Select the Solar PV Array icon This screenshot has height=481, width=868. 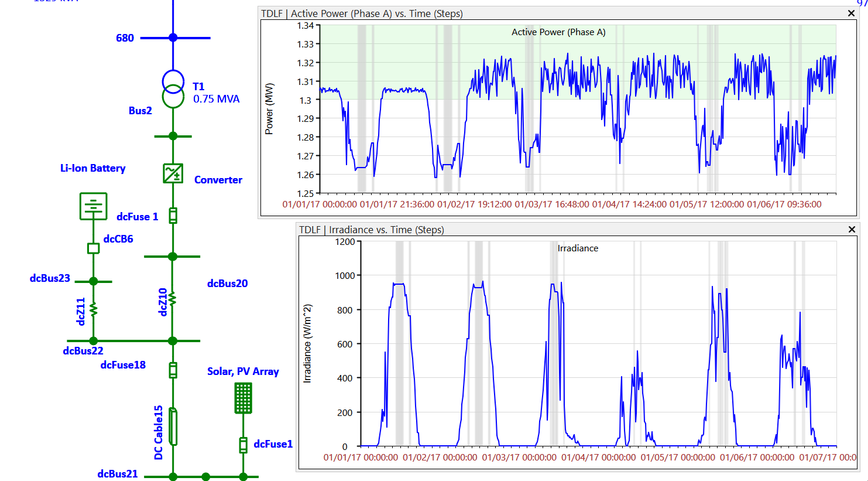coord(241,398)
